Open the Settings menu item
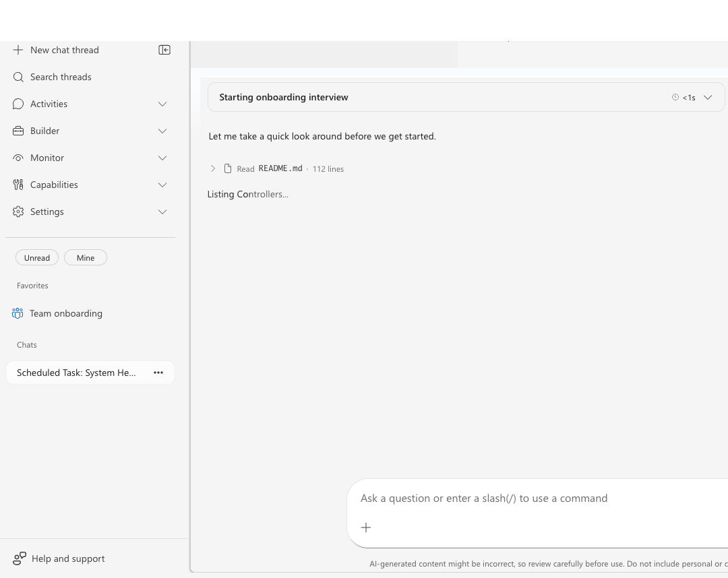The height and width of the screenshot is (578, 728). (x=47, y=212)
